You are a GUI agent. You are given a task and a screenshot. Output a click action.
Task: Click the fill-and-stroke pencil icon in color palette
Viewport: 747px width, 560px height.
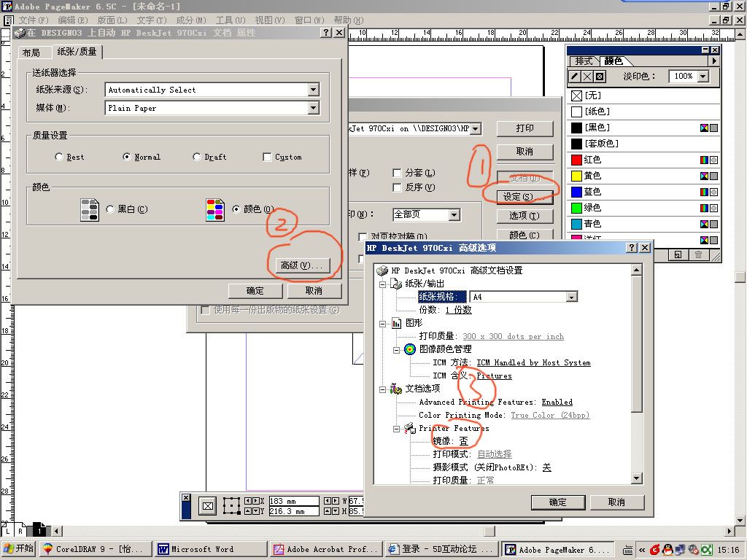click(x=576, y=76)
